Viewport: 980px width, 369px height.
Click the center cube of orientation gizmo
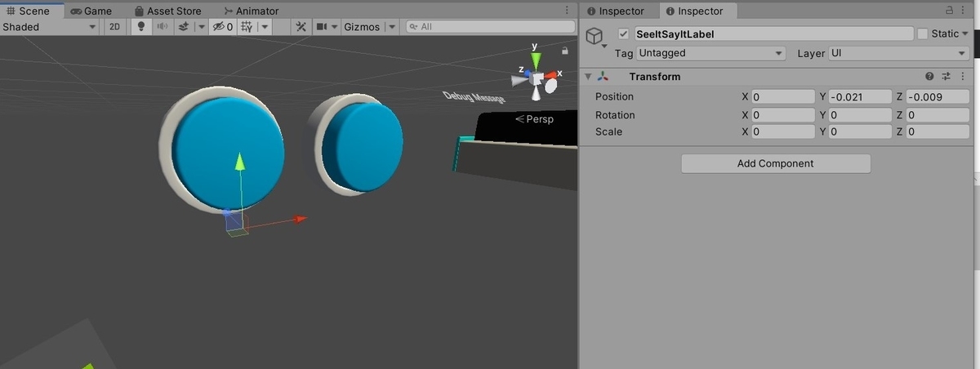tap(537, 79)
